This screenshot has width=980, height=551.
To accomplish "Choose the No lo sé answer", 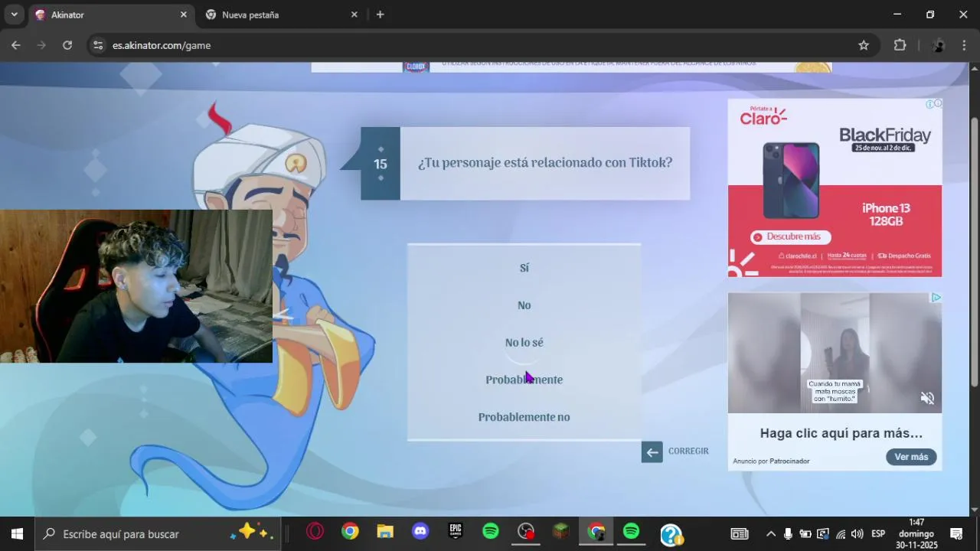I will (x=524, y=343).
